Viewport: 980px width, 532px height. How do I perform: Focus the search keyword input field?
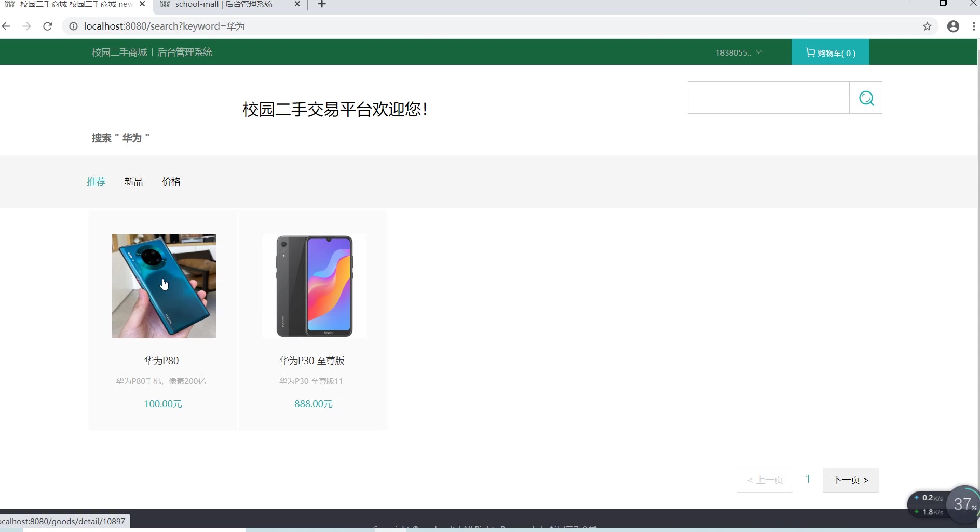click(x=769, y=98)
